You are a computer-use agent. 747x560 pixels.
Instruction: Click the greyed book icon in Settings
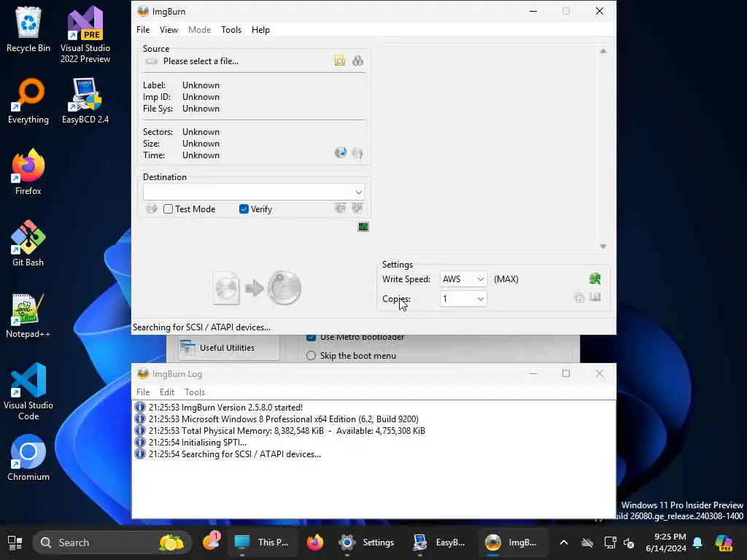click(x=595, y=297)
